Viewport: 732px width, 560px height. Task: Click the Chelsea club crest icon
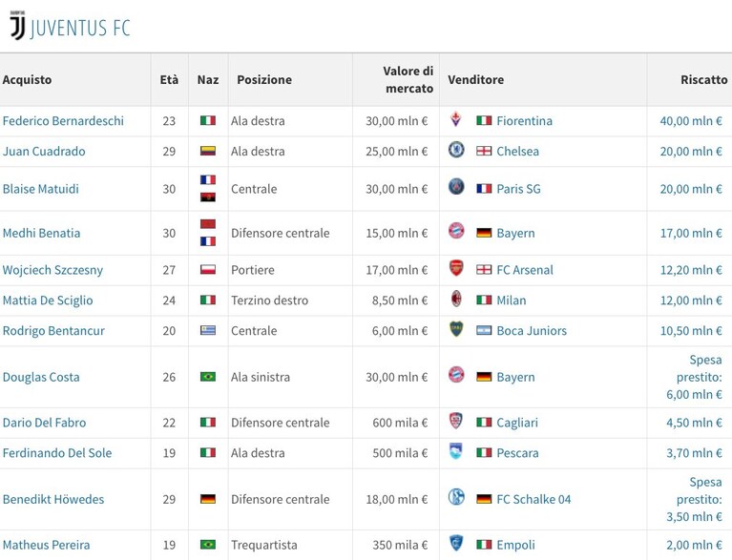point(456,150)
